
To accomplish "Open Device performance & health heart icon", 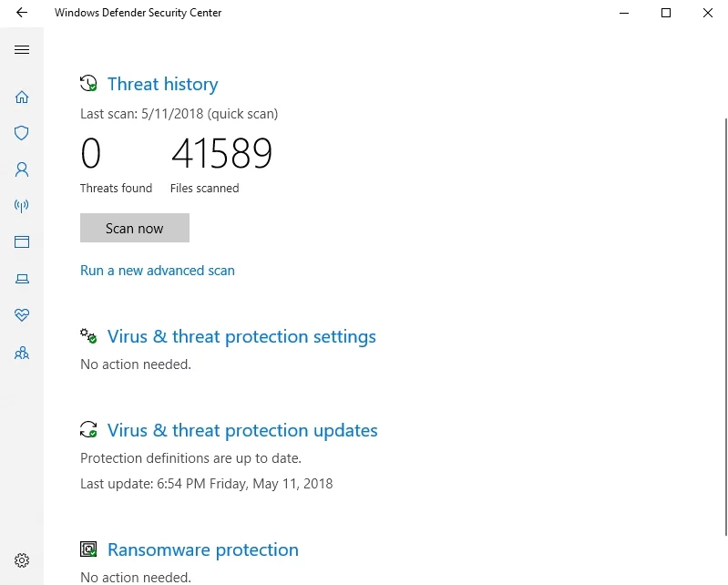I will tap(22, 315).
